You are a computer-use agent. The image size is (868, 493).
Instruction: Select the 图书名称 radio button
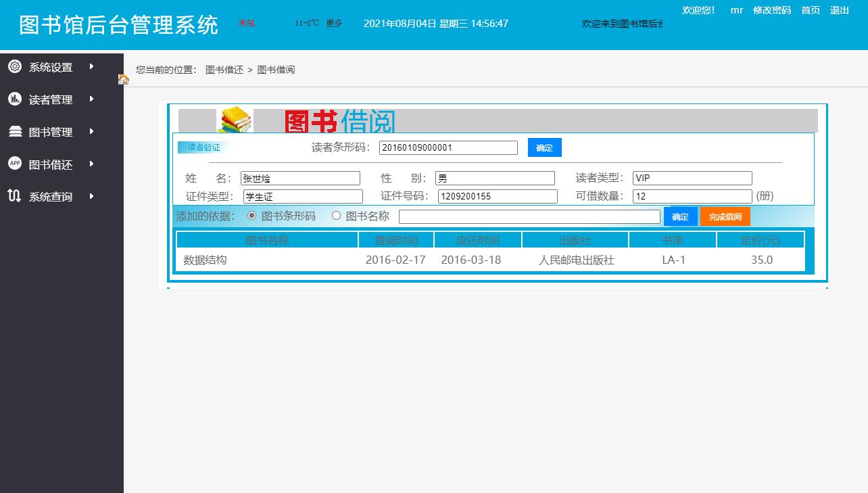point(336,216)
